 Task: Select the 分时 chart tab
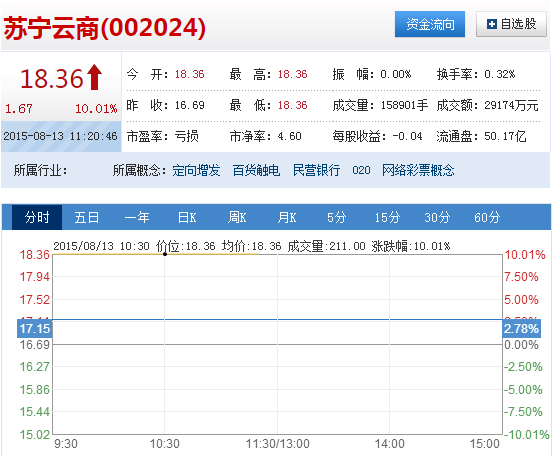point(37,217)
